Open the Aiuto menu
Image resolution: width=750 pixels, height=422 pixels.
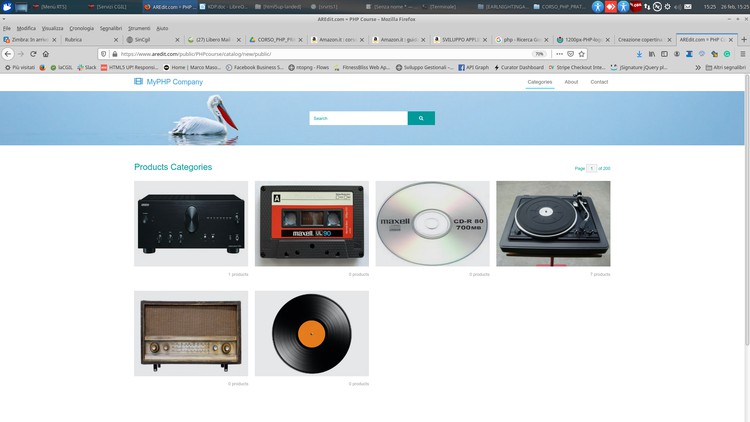[x=162, y=28]
